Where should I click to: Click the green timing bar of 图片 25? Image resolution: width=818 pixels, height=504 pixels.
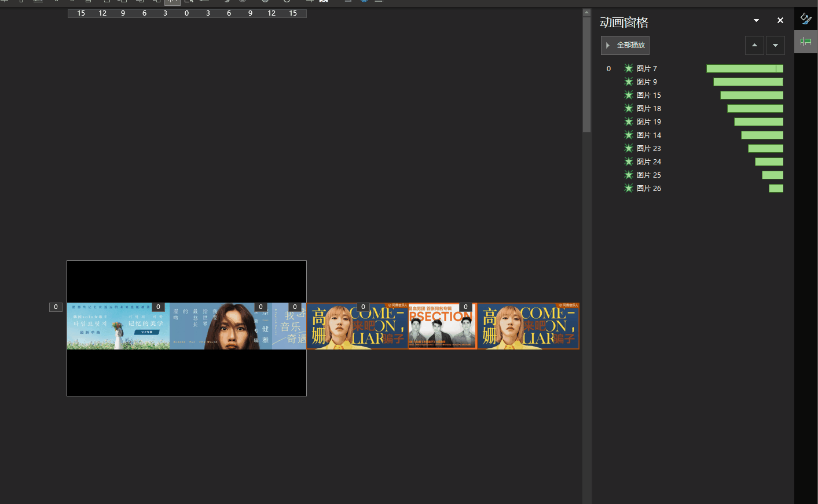click(773, 175)
